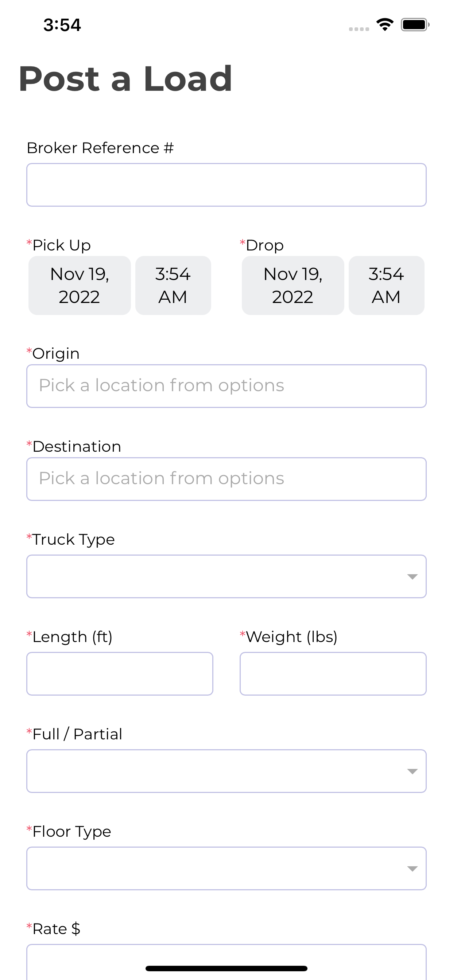Select the Pick Up date Nov 19, 2022
Screen dimensions: 453x980
tap(80, 285)
